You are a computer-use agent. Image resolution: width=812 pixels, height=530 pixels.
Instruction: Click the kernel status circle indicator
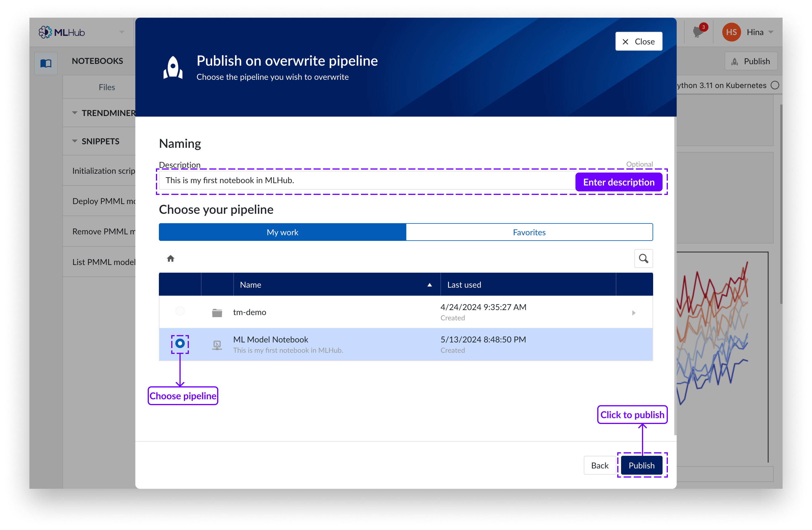775,85
